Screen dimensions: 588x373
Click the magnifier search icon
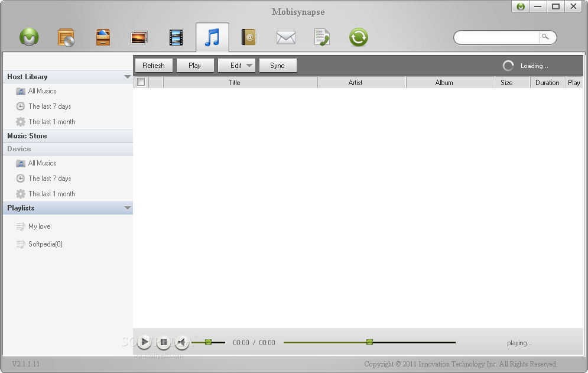coord(545,37)
